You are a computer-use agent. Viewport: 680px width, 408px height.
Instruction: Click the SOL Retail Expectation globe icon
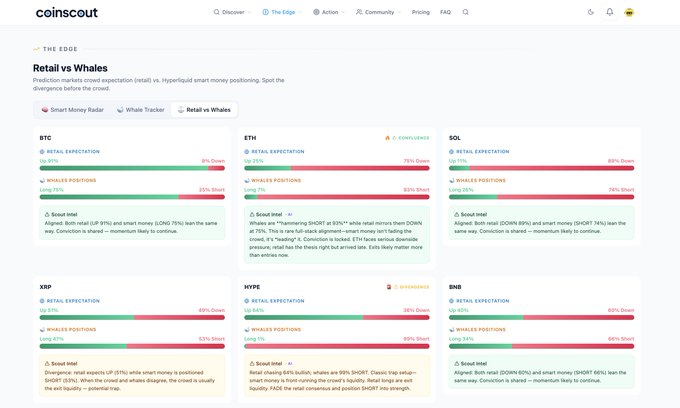451,152
